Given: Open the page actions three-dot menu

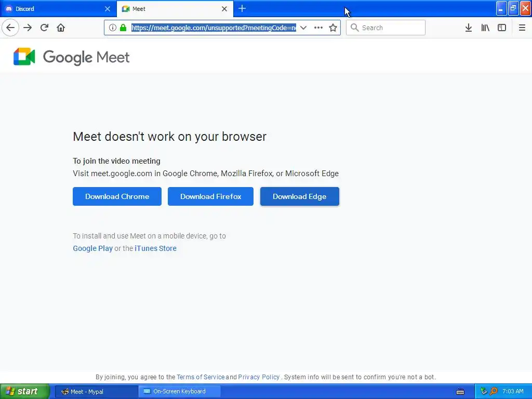Looking at the screenshot, I should [318, 28].
